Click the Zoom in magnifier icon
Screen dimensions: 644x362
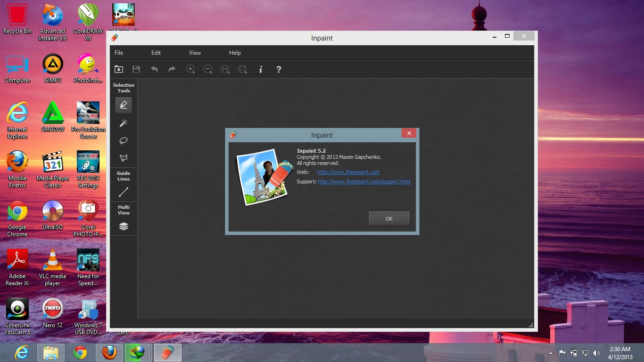(190, 69)
